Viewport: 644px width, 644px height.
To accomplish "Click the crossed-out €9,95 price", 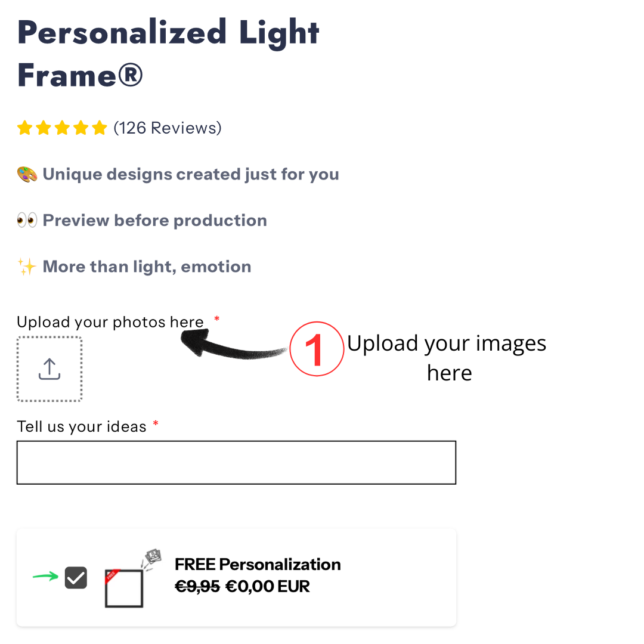I will coord(197,586).
